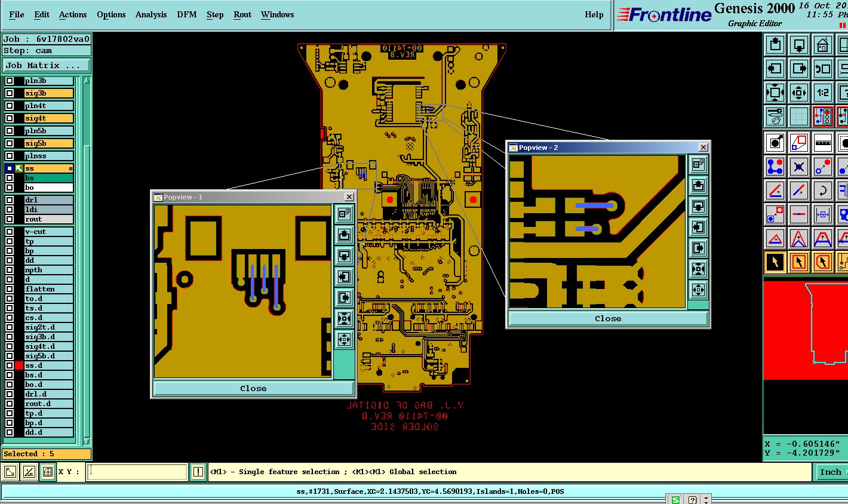This screenshot has height=504, width=848.
Task: Click the exclamation mark icon beside XY field
Action: (198, 472)
